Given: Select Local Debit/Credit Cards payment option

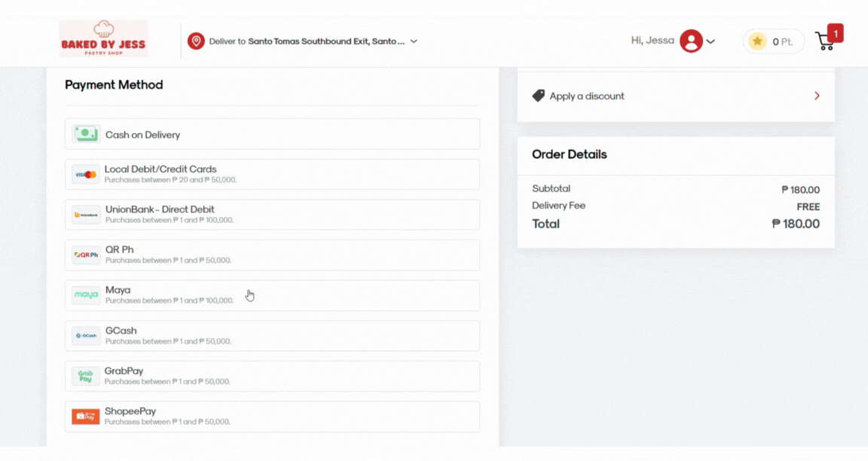Looking at the screenshot, I should click(x=272, y=174).
